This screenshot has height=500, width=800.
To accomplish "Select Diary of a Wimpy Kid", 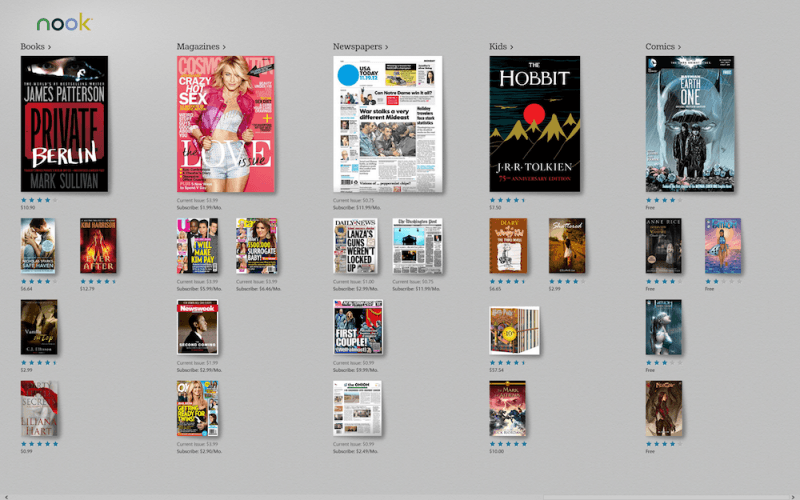I will click(x=508, y=246).
